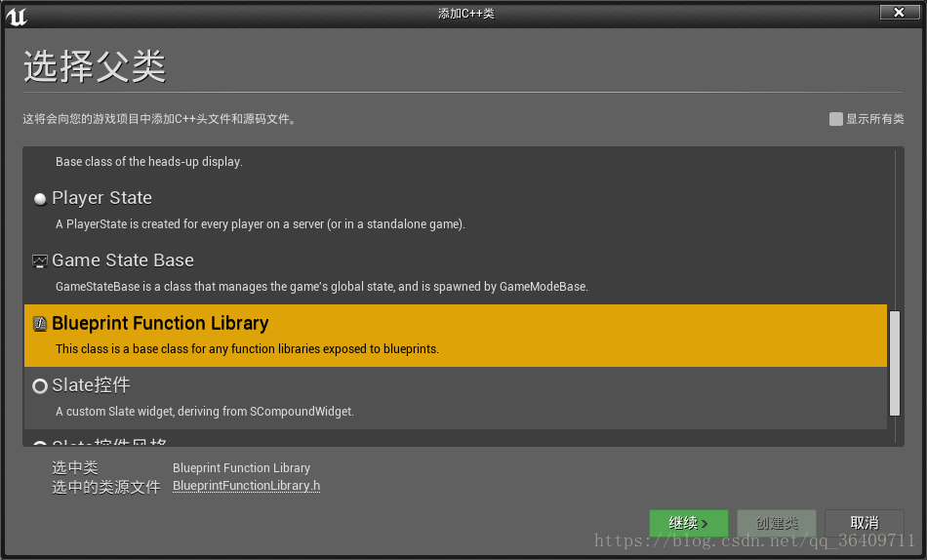Click the 选中类 value Blueprint Function Library
This screenshot has height=560, width=927.
241,467
